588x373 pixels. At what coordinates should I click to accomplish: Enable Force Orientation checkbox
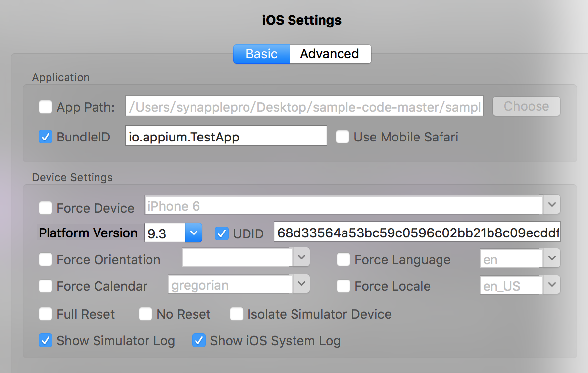[46, 259]
